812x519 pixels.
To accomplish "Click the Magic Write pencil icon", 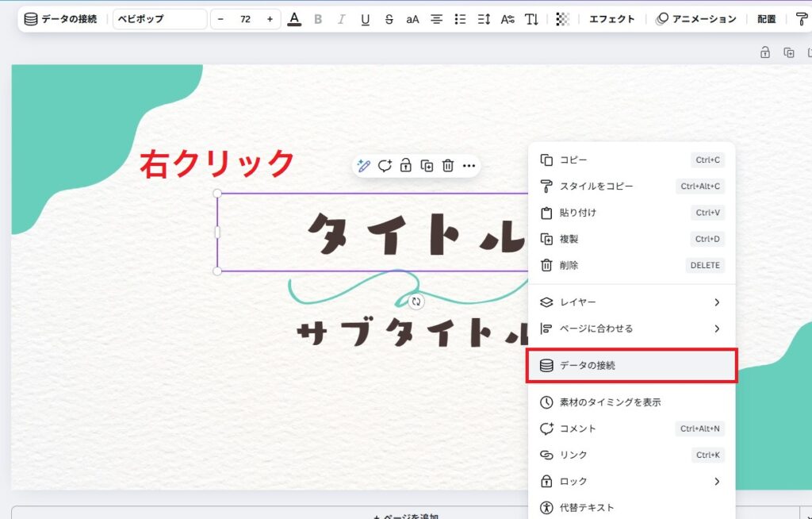I will pos(364,166).
